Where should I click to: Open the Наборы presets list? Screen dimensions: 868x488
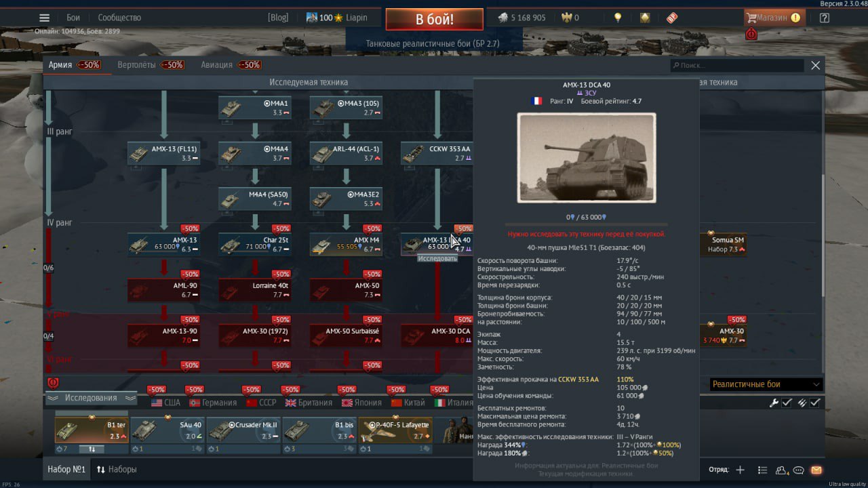tap(117, 469)
